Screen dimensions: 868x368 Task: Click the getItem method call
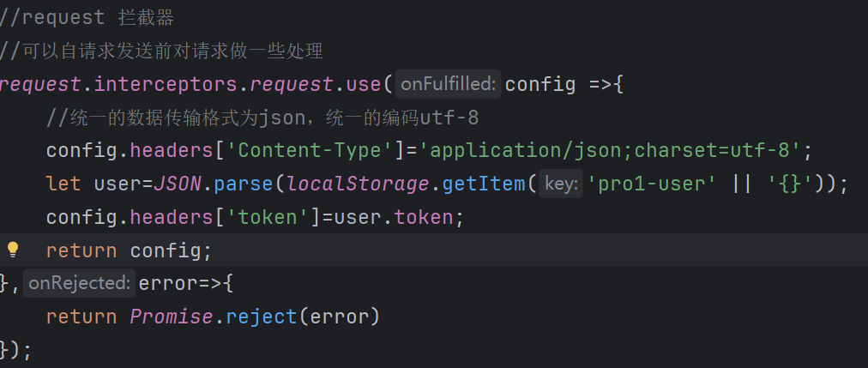pyautogui.click(x=483, y=184)
